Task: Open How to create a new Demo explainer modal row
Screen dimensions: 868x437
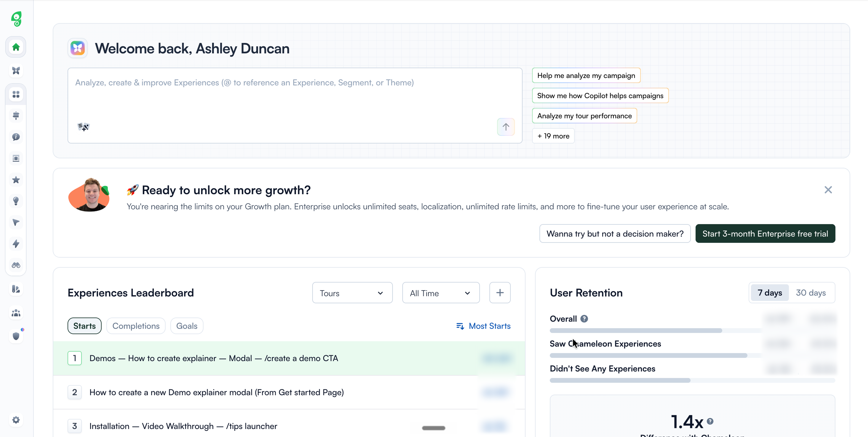Action: point(289,392)
